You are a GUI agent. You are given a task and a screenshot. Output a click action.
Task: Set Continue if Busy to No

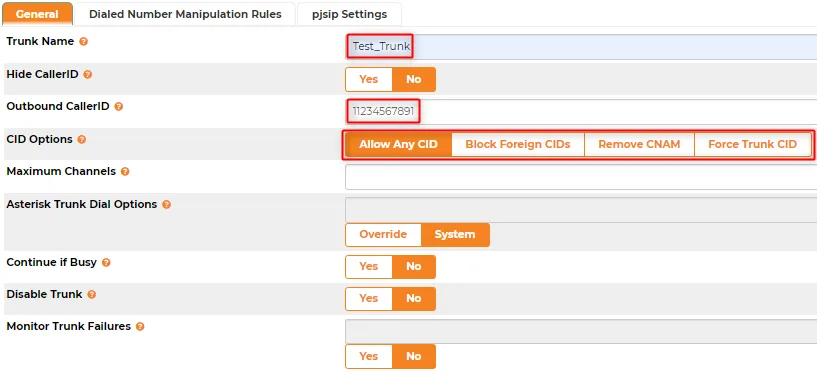tap(414, 267)
